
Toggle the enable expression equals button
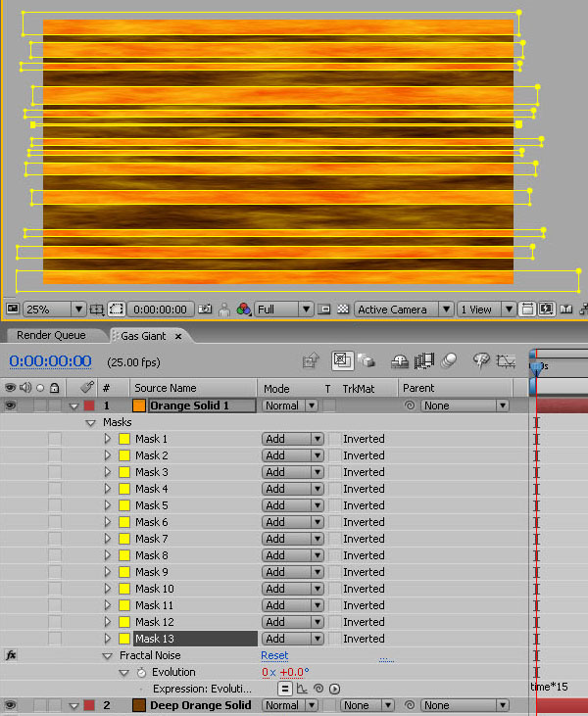point(285,689)
